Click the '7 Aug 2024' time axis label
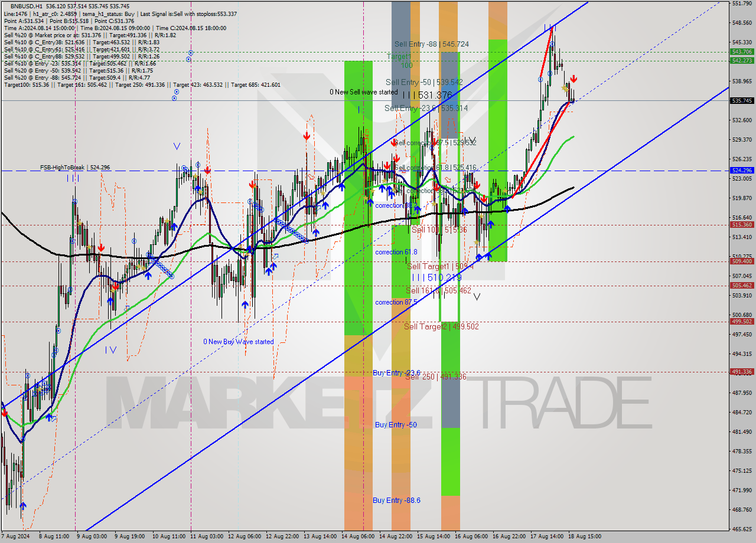This screenshot has height=543, width=756. click(16, 537)
